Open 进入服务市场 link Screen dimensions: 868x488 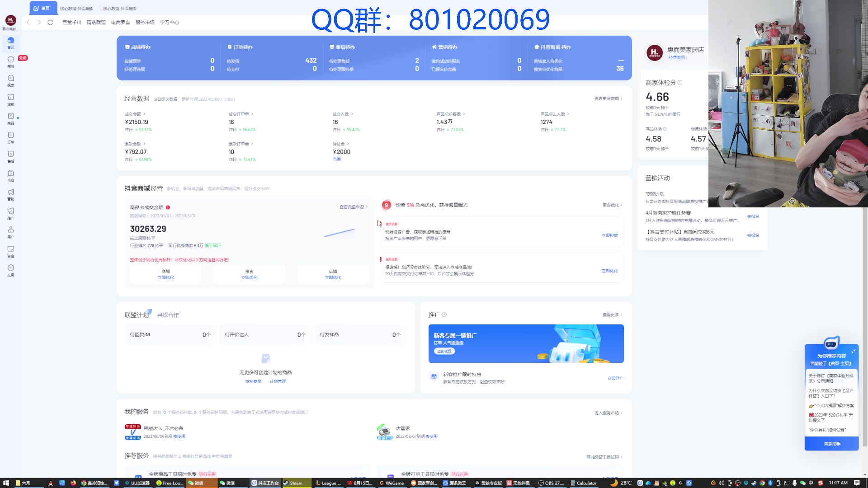coord(608,413)
